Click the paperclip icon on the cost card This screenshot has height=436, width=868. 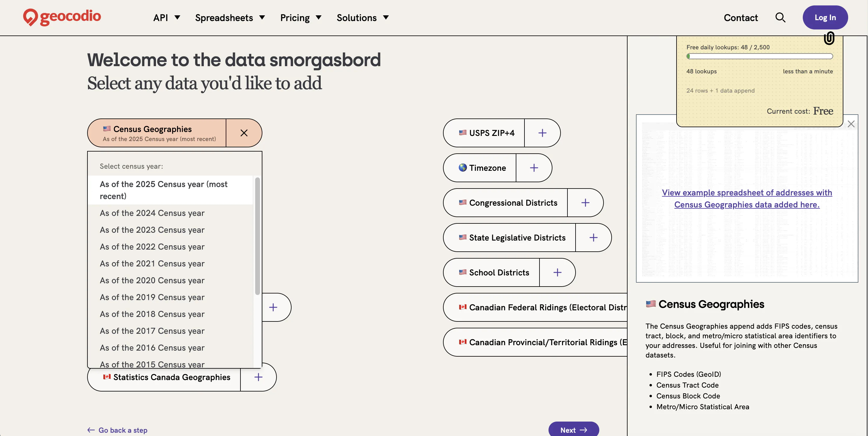[829, 38]
